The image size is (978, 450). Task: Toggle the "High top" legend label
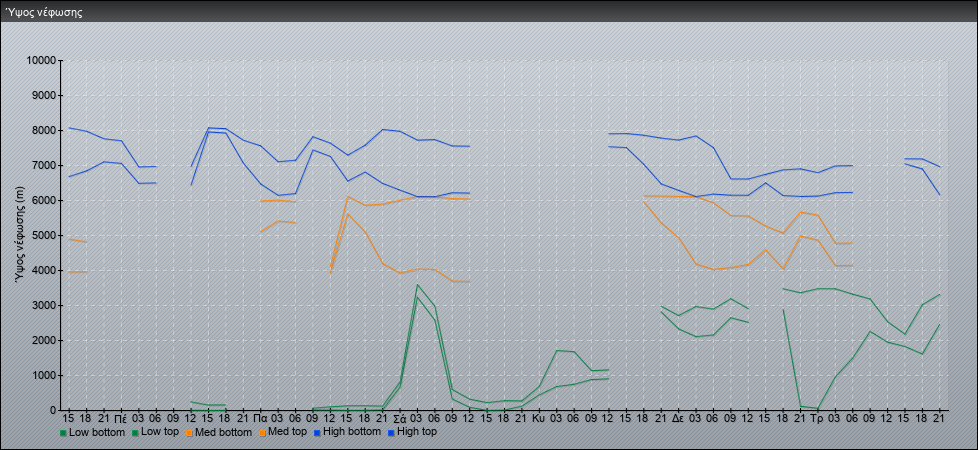coord(417,432)
